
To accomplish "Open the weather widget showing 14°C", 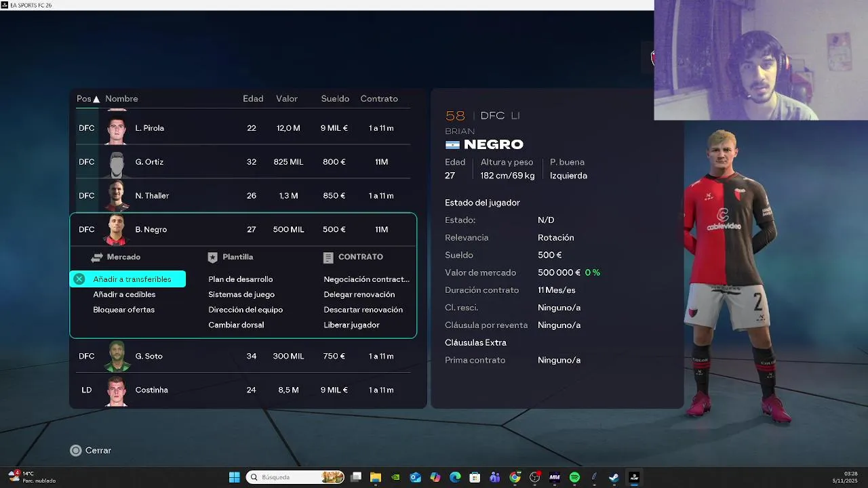I will [x=32, y=477].
